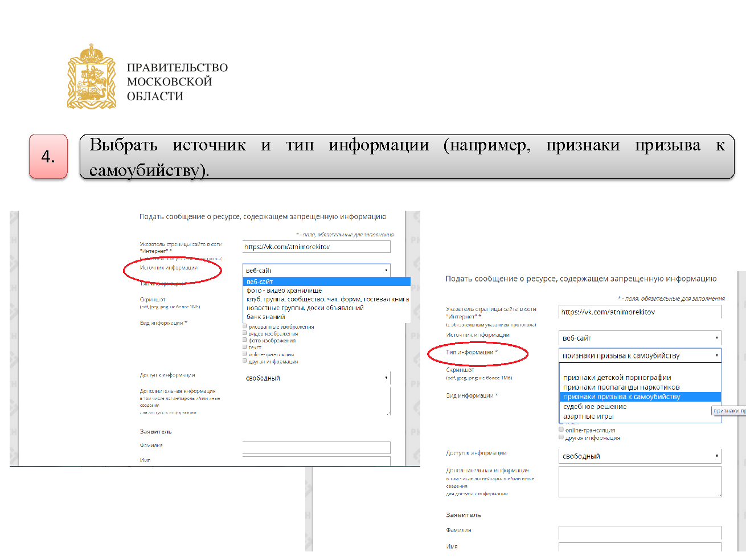
Task: Click the 'Заявитель' section heading in the left form
Action: pyautogui.click(x=155, y=432)
